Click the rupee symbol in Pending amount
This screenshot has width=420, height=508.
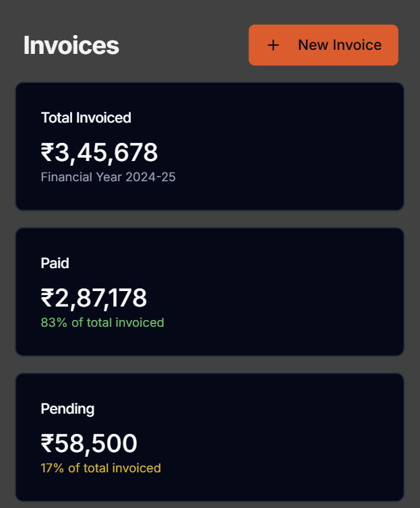[47, 444]
